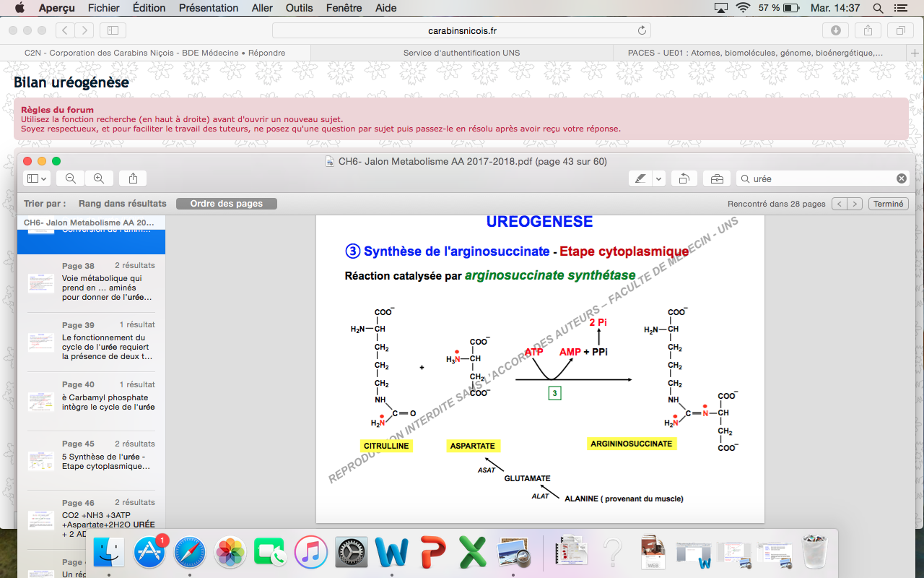Show the markup toolbar toolbox icon

pos(716,178)
